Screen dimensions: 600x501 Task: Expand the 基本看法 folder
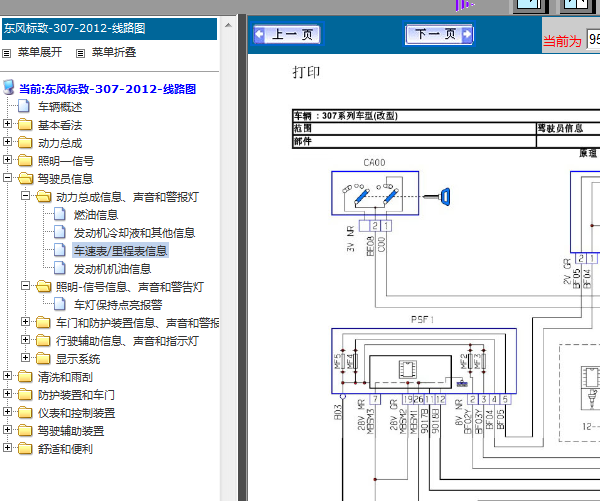pos(7,124)
